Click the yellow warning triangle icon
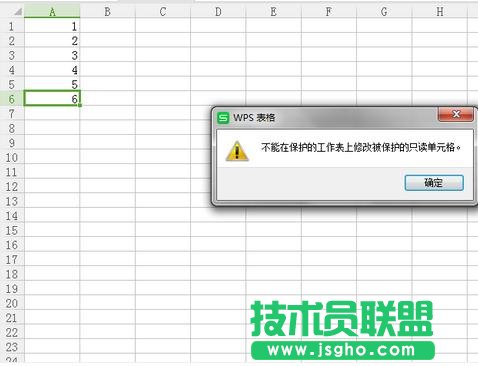 coord(237,151)
